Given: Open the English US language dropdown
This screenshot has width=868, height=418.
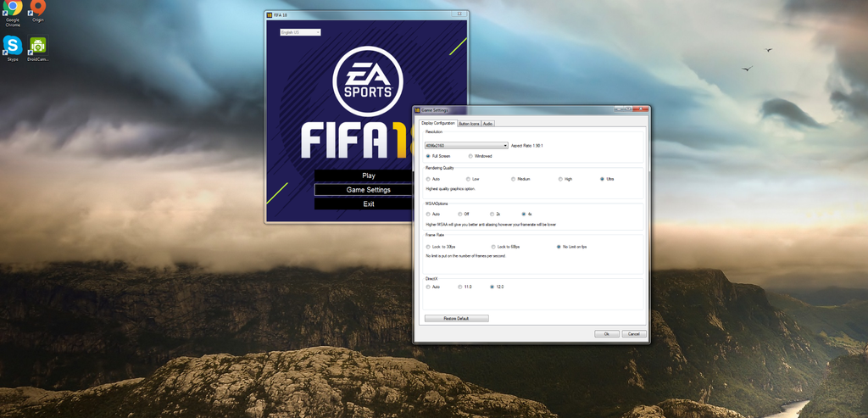Looking at the screenshot, I should point(300,32).
